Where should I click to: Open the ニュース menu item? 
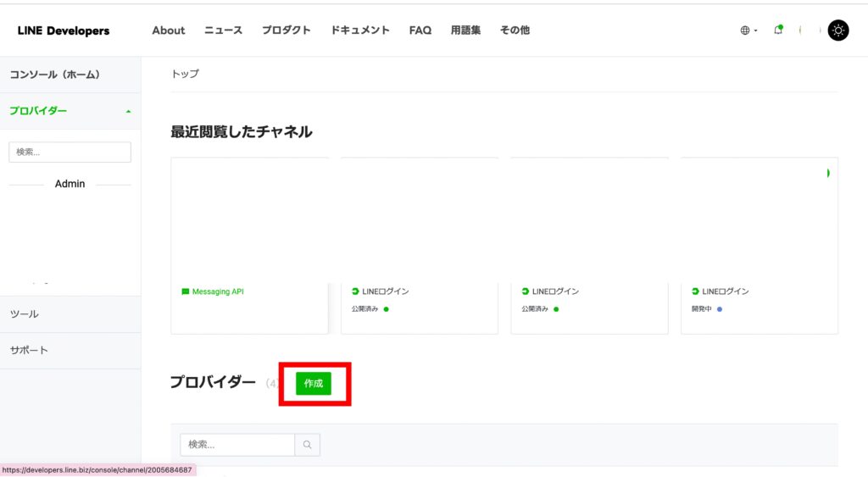click(x=223, y=31)
